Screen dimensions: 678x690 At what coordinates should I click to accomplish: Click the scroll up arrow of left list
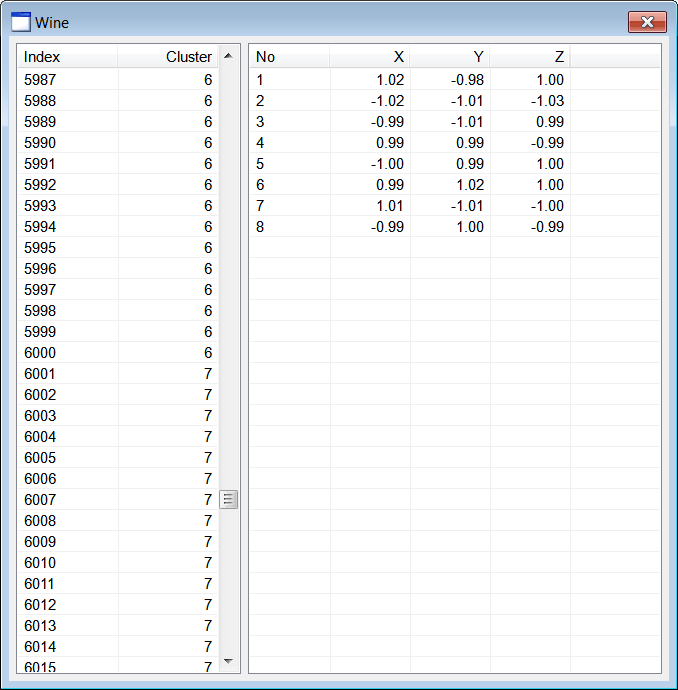(228, 56)
